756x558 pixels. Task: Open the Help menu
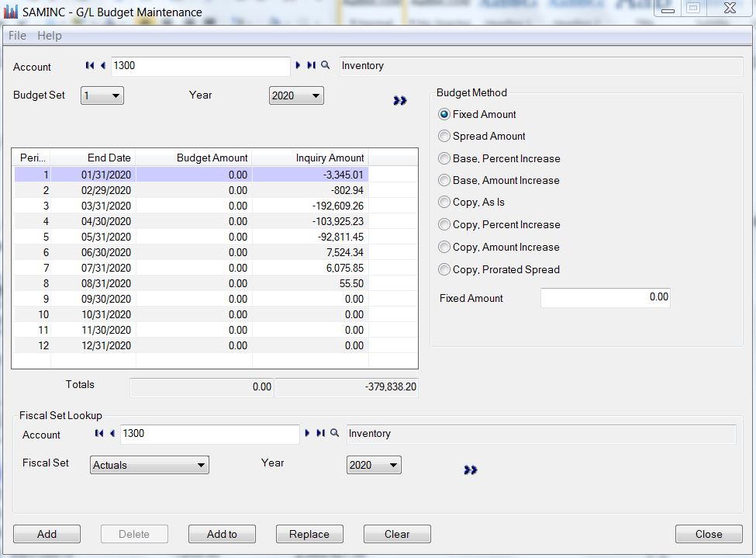click(x=49, y=35)
